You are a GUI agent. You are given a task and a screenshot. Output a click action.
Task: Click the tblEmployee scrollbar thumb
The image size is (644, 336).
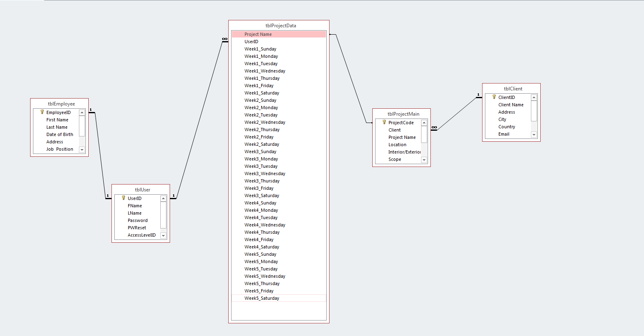click(x=82, y=126)
